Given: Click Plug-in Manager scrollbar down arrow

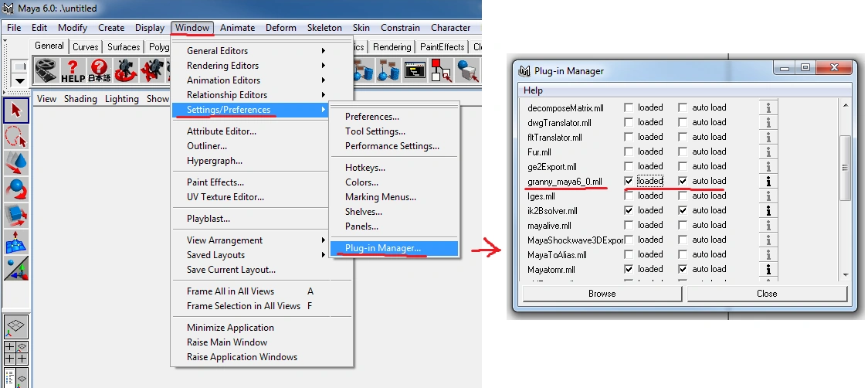Looking at the screenshot, I should click(845, 274).
